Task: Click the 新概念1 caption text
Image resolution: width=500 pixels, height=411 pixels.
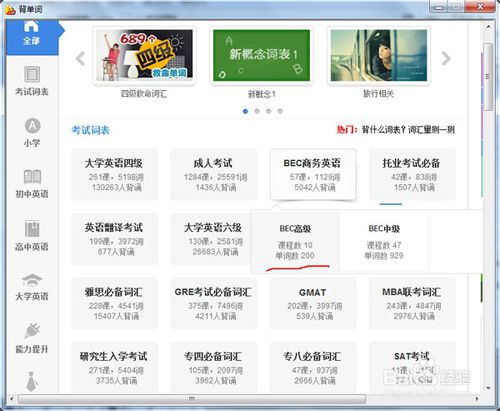Action: tap(261, 94)
